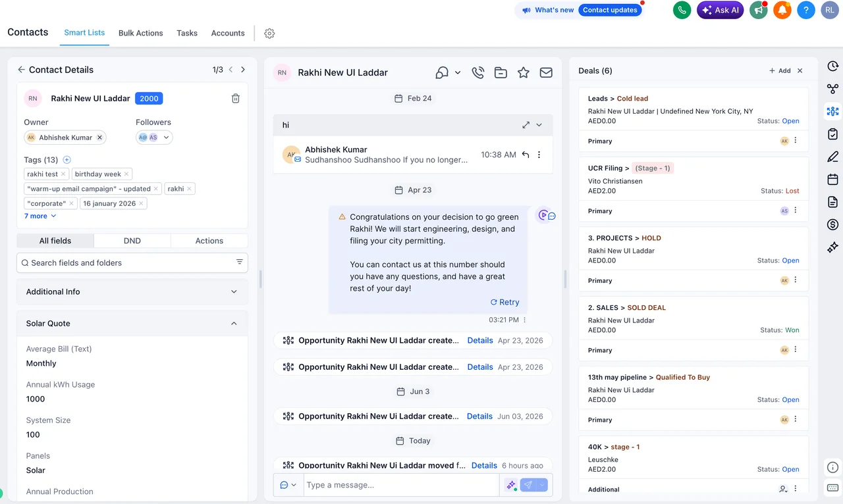843x504 pixels.
Task: Open the megaphone announcements icon
Action: coord(759,10)
